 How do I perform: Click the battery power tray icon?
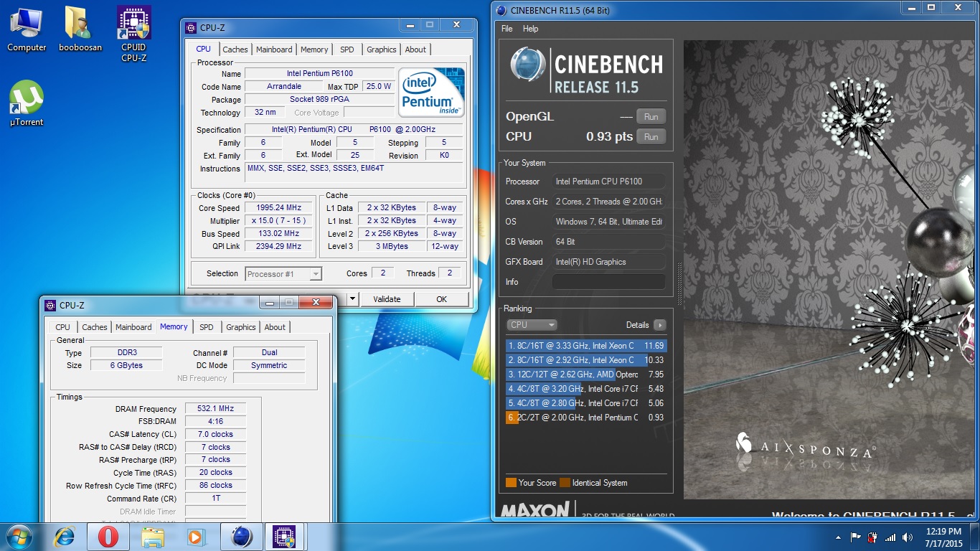873,537
